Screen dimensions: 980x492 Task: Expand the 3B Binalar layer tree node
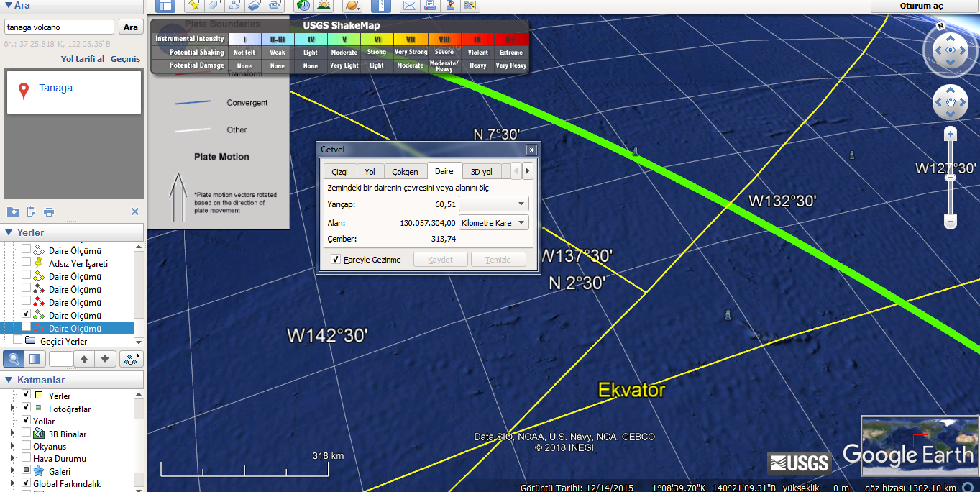click(x=12, y=434)
